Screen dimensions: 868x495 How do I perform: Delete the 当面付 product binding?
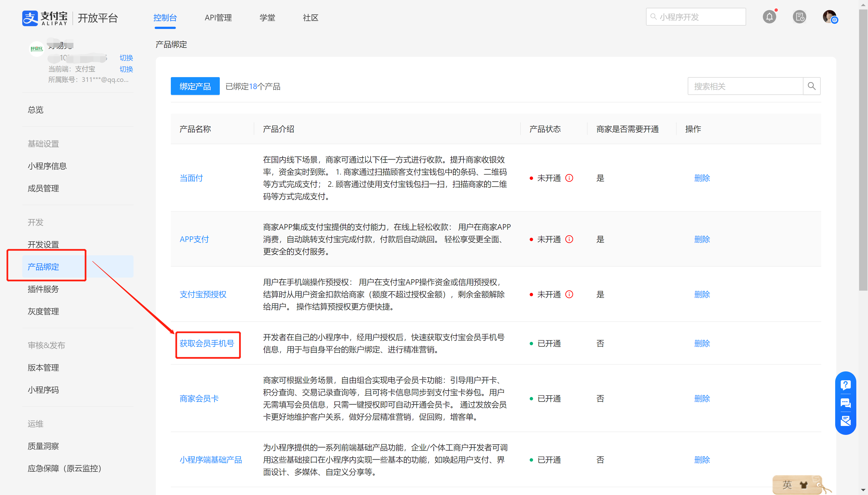coord(702,178)
